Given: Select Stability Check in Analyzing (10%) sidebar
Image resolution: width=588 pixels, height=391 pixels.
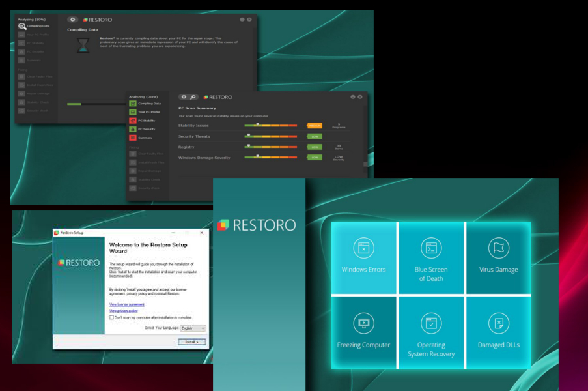Looking at the screenshot, I should click(x=38, y=102).
